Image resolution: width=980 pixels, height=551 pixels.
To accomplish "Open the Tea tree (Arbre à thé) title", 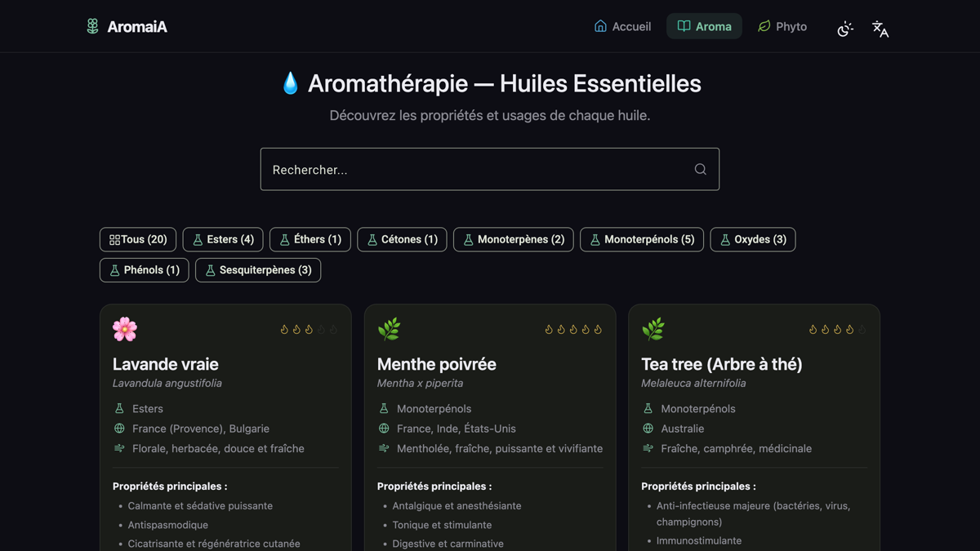I will 722,364.
